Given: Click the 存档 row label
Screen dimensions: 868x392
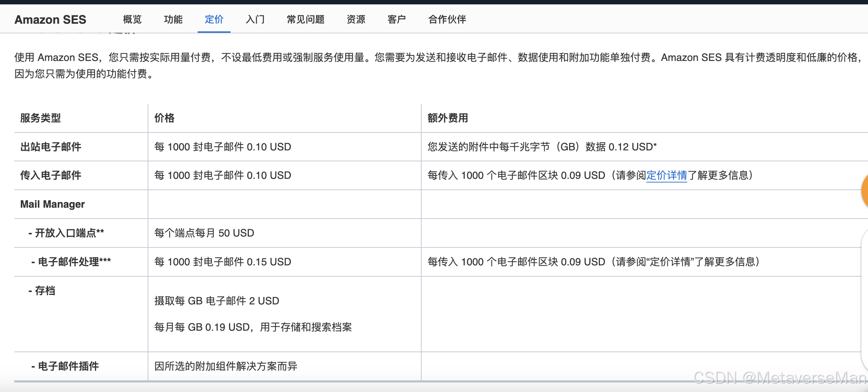Looking at the screenshot, I should (42, 291).
